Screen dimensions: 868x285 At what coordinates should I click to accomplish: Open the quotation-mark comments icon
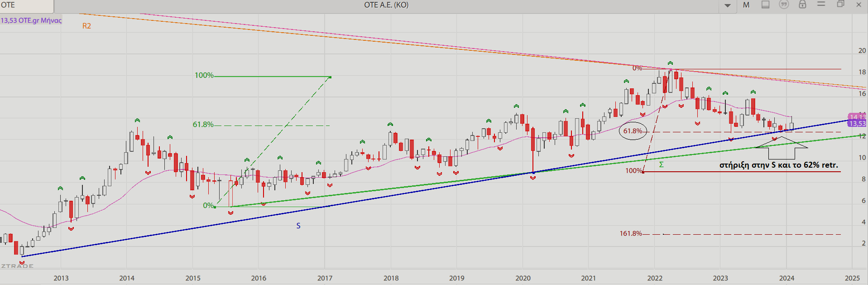coord(784,5)
